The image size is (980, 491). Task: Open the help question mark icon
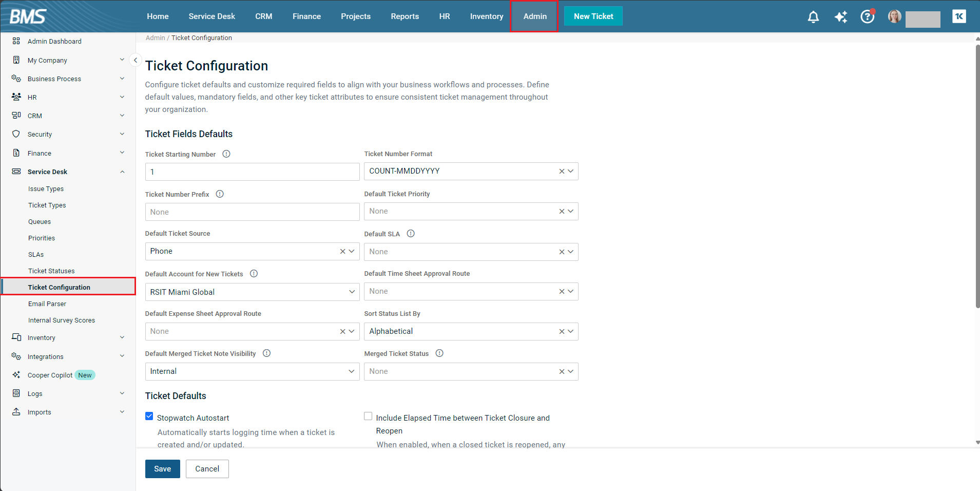pos(867,17)
